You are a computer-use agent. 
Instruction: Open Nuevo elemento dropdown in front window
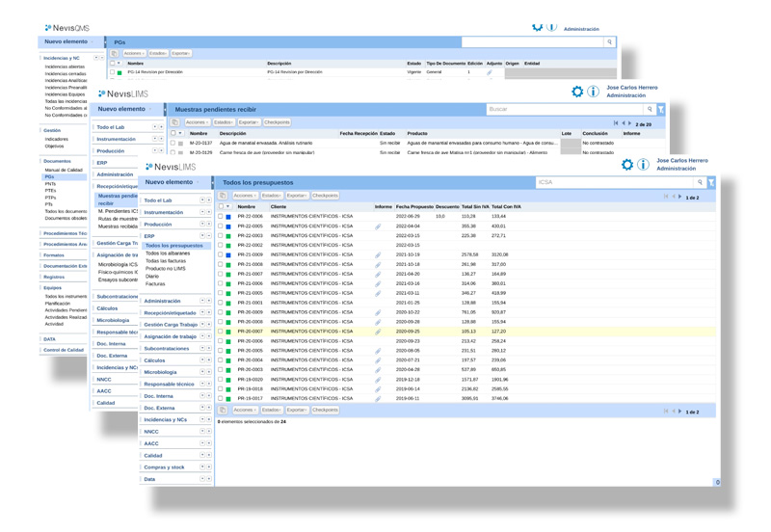click(173, 182)
